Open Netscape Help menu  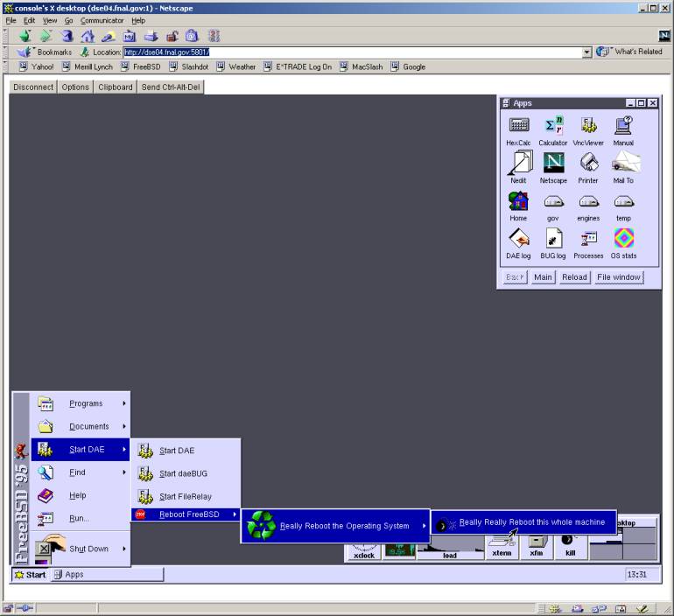coord(138,20)
